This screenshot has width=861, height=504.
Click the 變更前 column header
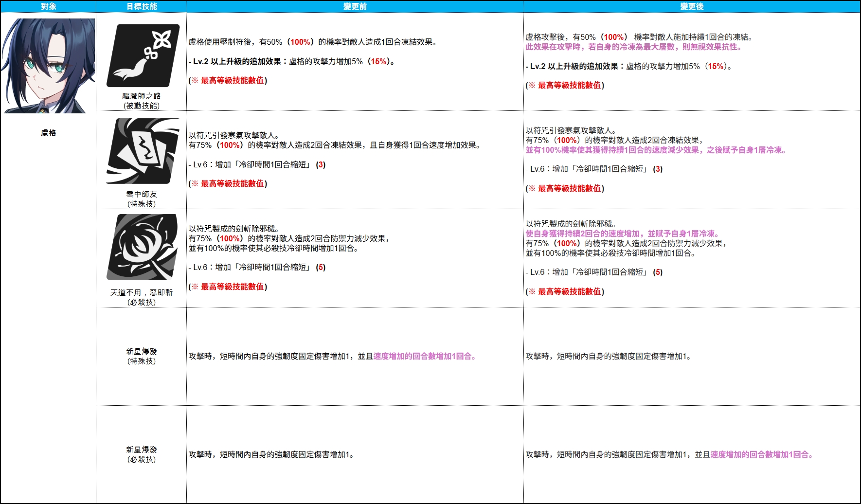[355, 6]
